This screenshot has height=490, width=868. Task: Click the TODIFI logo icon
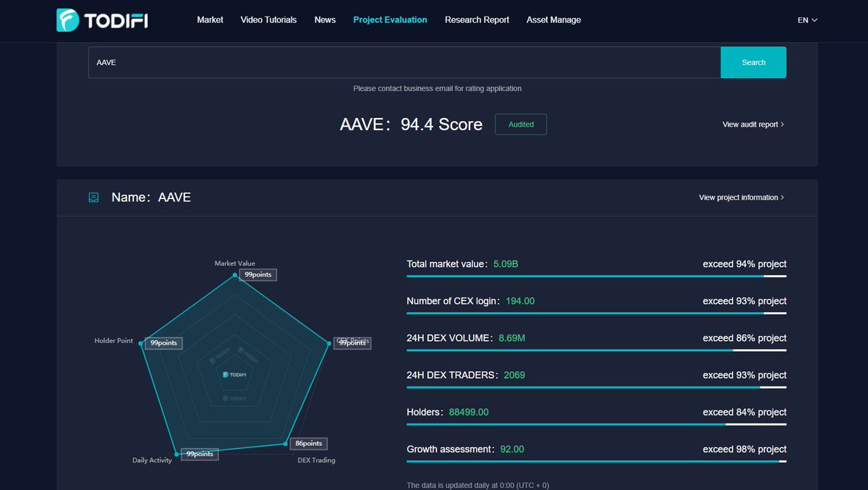pos(67,20)
